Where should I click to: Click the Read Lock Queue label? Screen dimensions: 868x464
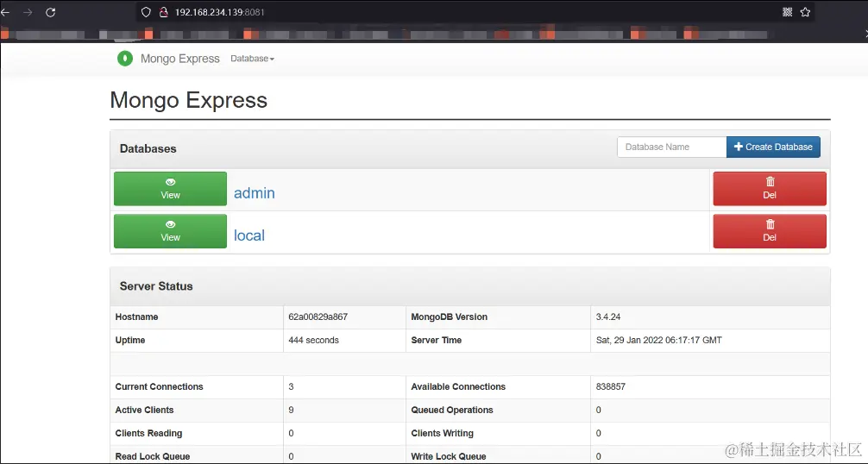[152, 456]
